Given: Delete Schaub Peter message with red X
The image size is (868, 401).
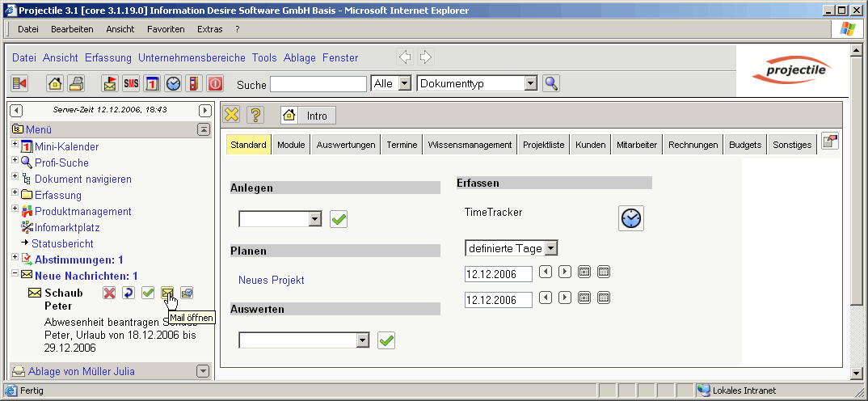Looking at the screenshot, I should (x=109, y=293).
